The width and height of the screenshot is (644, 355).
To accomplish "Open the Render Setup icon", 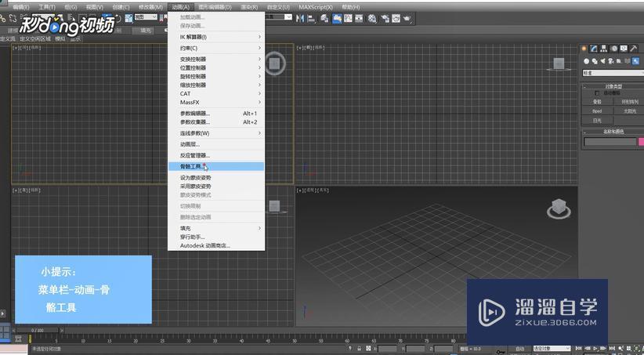I will coord(385,18).
